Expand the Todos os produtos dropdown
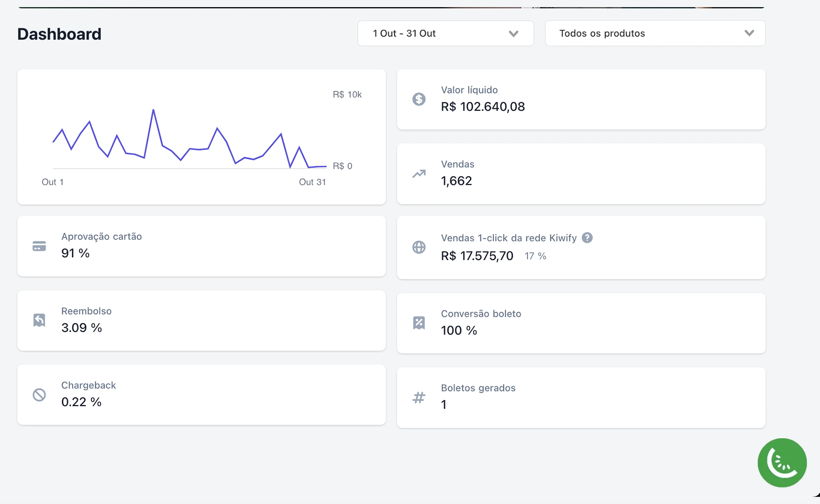This screenshot has height=504, width=820. [x=655, y=33]
